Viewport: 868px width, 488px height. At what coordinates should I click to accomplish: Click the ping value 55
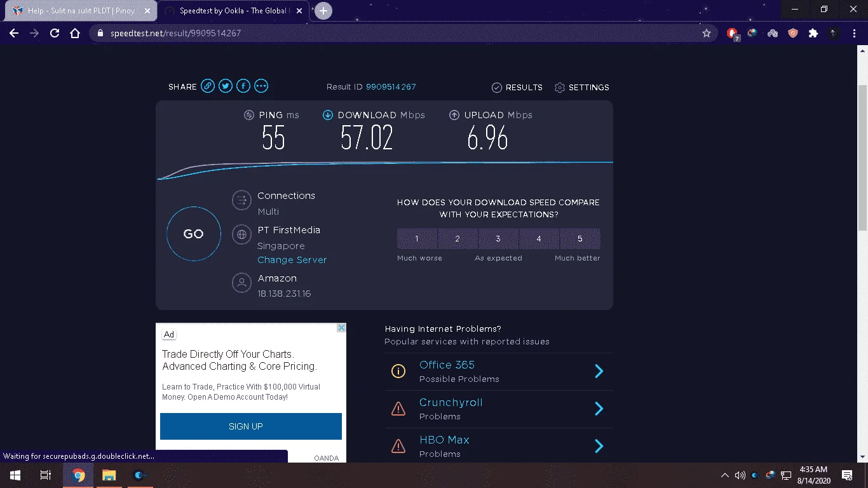pyautogui.click(x=273, y=137)
